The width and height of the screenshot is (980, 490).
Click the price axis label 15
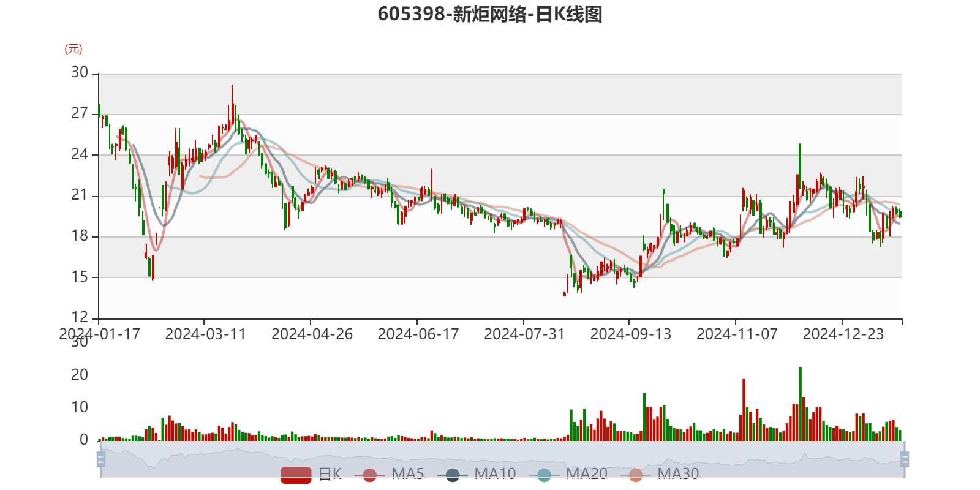tap(80, 277)
